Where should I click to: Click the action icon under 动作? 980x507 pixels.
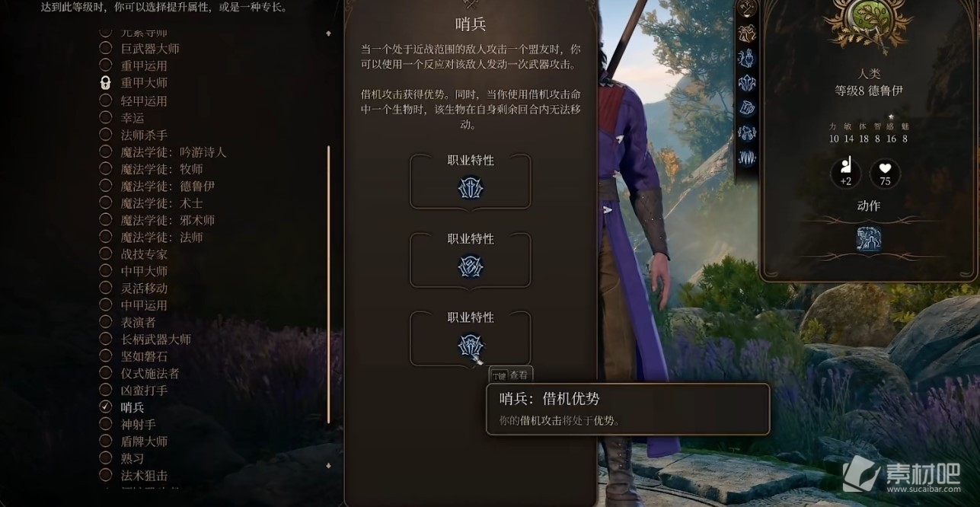(869, 238)
